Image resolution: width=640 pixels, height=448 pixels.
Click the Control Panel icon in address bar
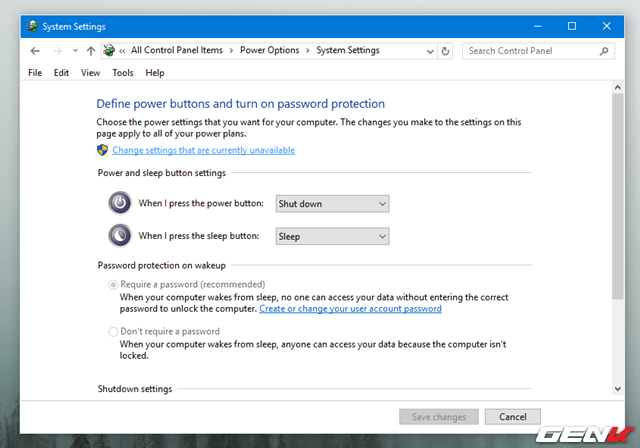tap(109, 51)
